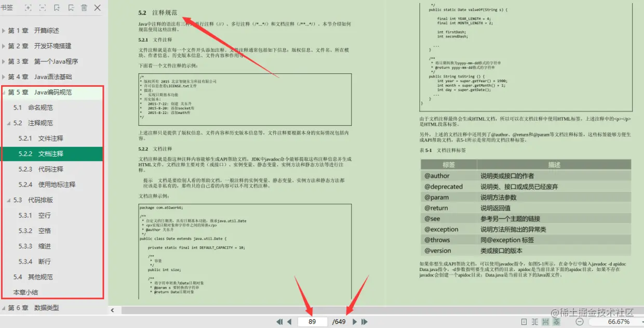644x328 pixels.
Task: Open bookmark 5.3.3 缩进
Action: click(35, 246)
